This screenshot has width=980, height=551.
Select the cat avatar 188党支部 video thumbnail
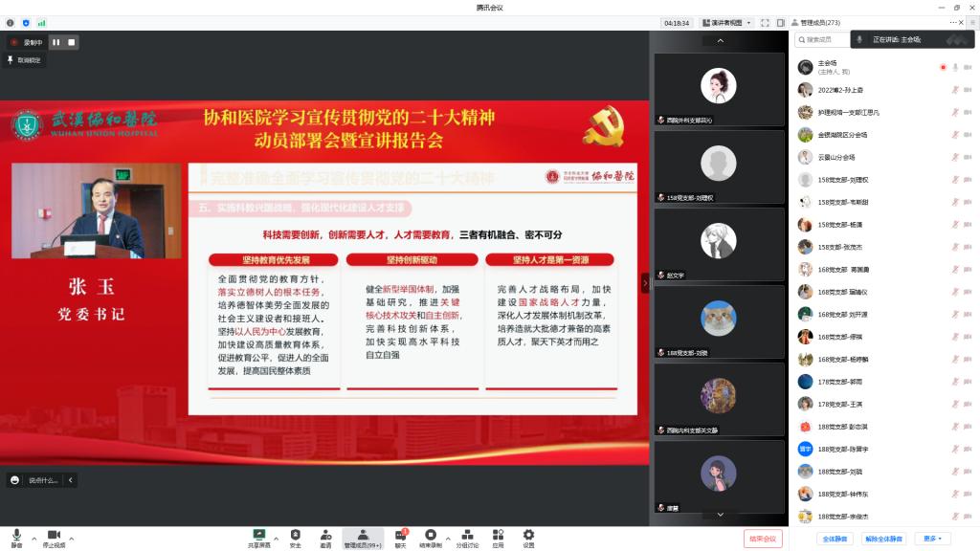(x=719, y=321)
